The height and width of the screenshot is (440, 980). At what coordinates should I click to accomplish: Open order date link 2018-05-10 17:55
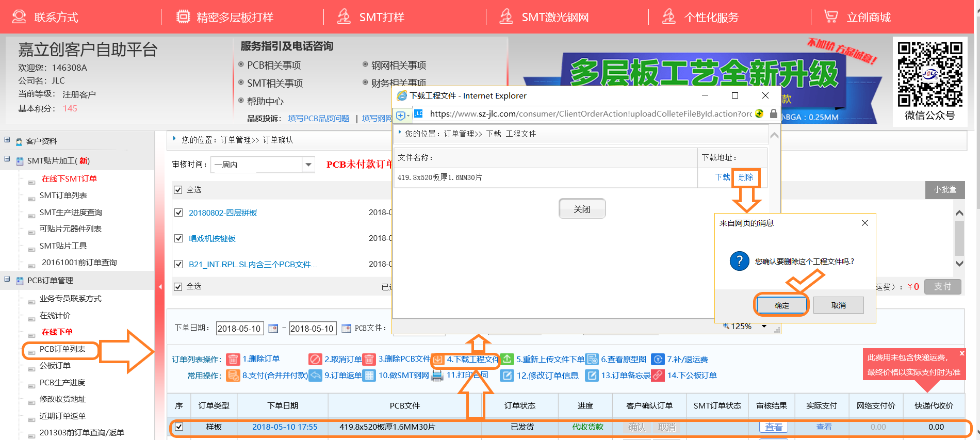pos(285,427)
